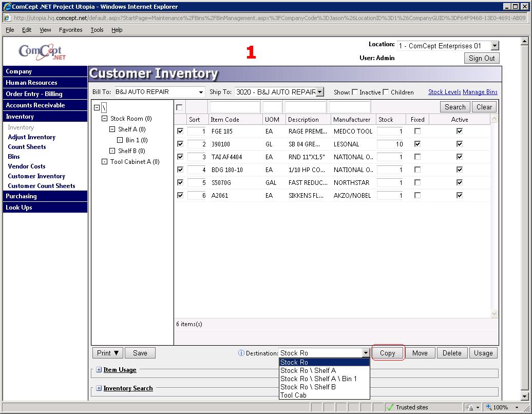Follow the Manage Bins link
Image resolution: width=532 pixels, height=414 pixels.
480,92
